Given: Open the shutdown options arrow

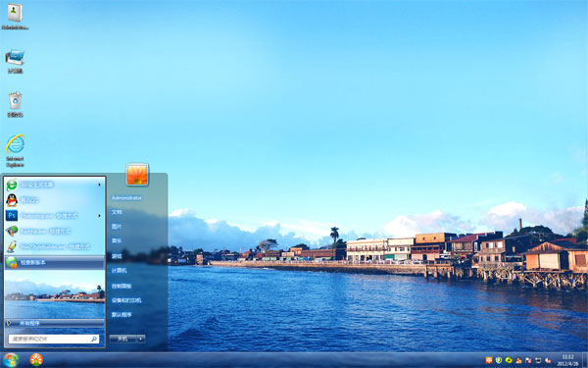Looking at the screenshot, I should coord(141,339).
